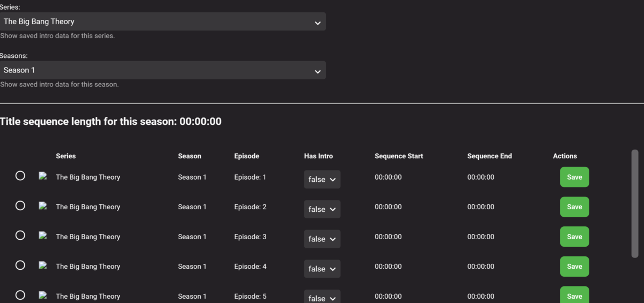Click the 'Episode: 4' cell
The width and height of the screenshot is (644, 303).
click(250, 267)
